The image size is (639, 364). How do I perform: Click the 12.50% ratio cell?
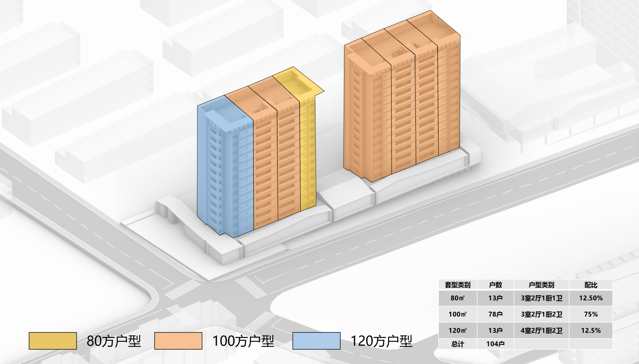coord(591,298)
